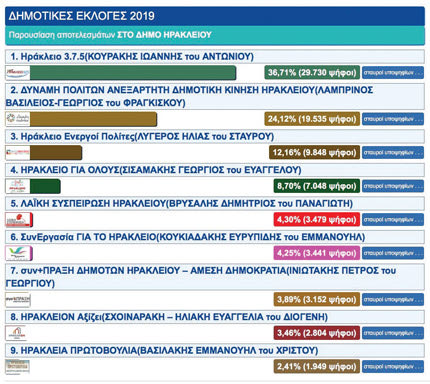Image resolution: width=430 pixels, height=384 pixels.
Task: Select the 12,16% (9.848 ψήφοι) badge
Action: [314, 152]
